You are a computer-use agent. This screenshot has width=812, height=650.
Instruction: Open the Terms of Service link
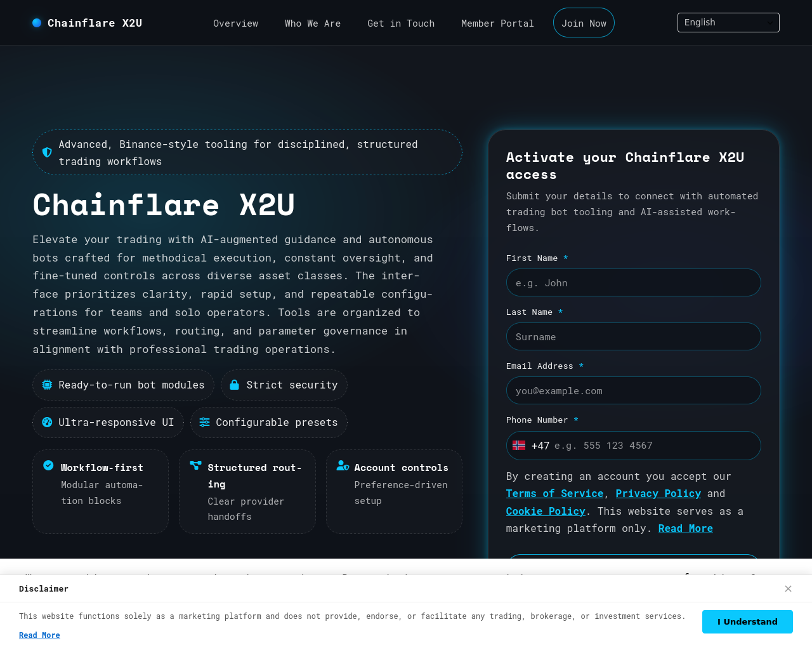click(554, 494)
